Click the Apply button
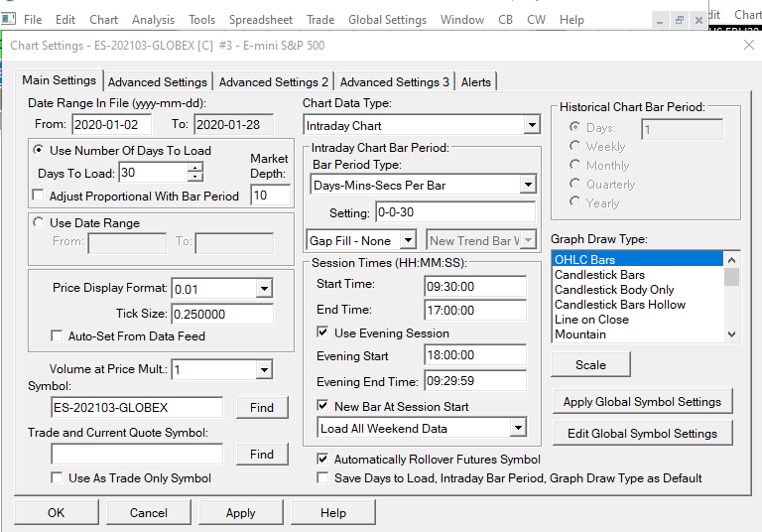The image size is (762, 532). (240, 512)
